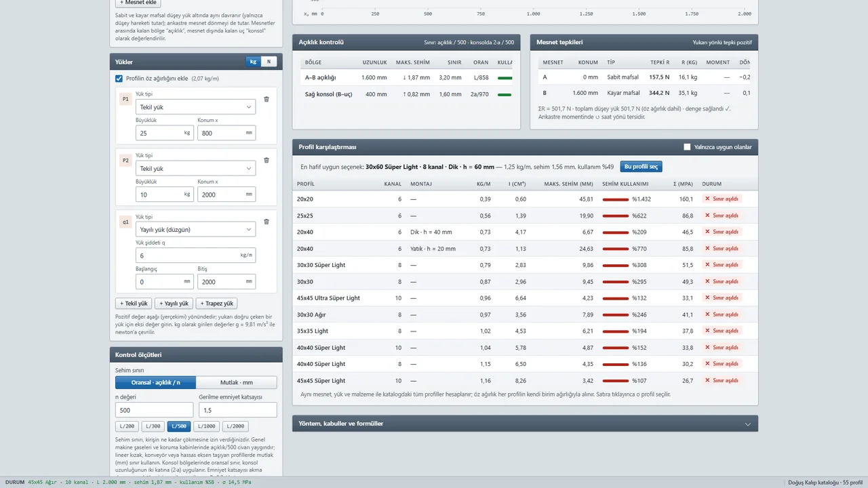The height and width of the screenshot is (488, 868).
Task: Click the P1 'Konum x' field showing 800
Action: [226, 133]
